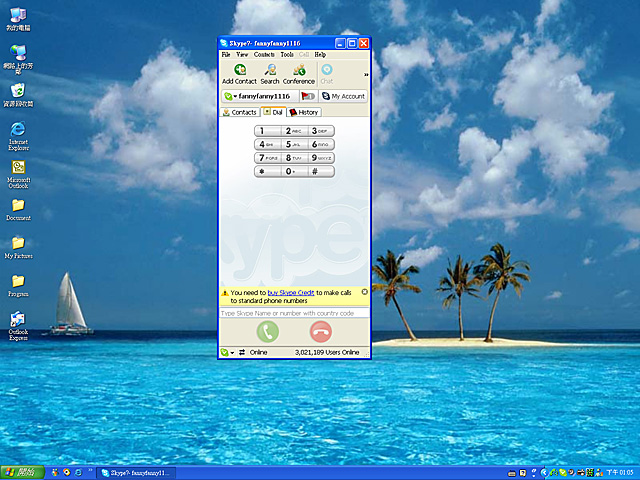
Task: Click the Internet Explorer quick launch icon
Action: point(78,473)
